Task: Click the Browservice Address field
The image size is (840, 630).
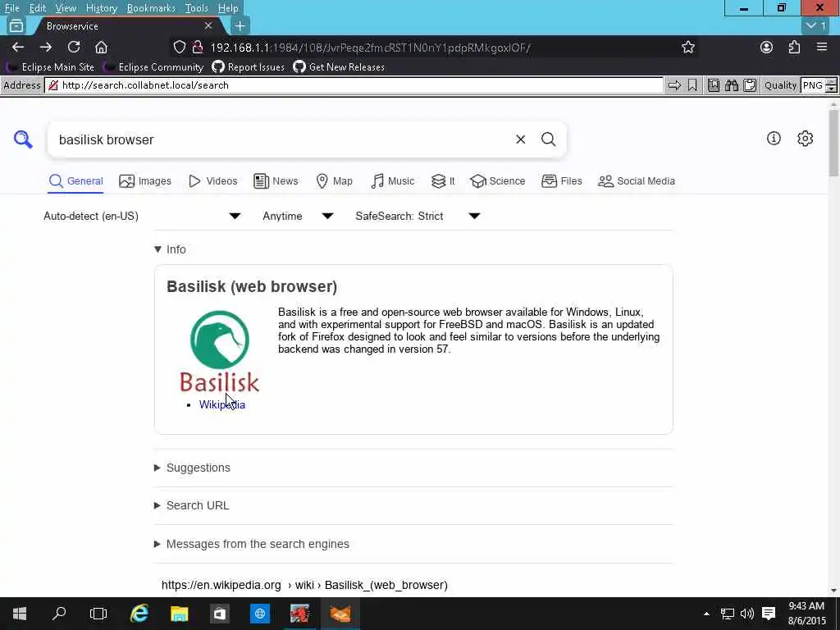Action: coord(354,85)
